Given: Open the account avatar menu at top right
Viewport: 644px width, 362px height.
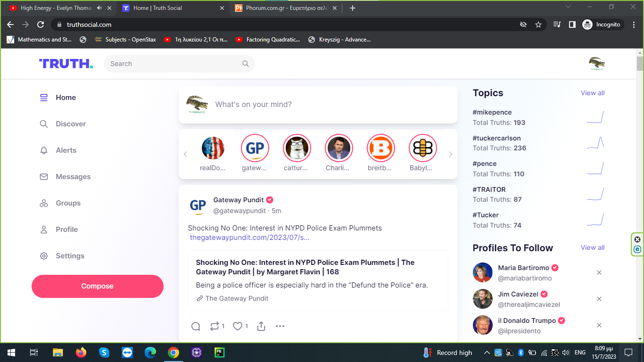Looking at the screenshot, I should (596, 64).
